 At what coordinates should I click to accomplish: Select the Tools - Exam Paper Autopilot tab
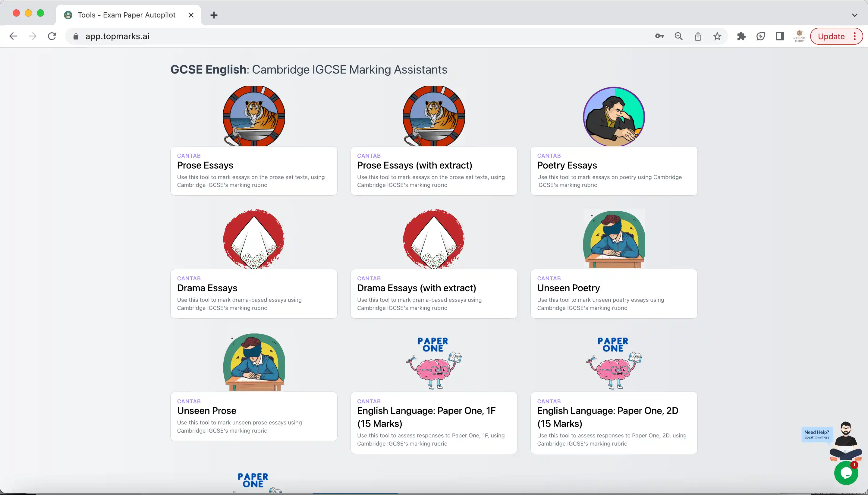pos(126,15)
